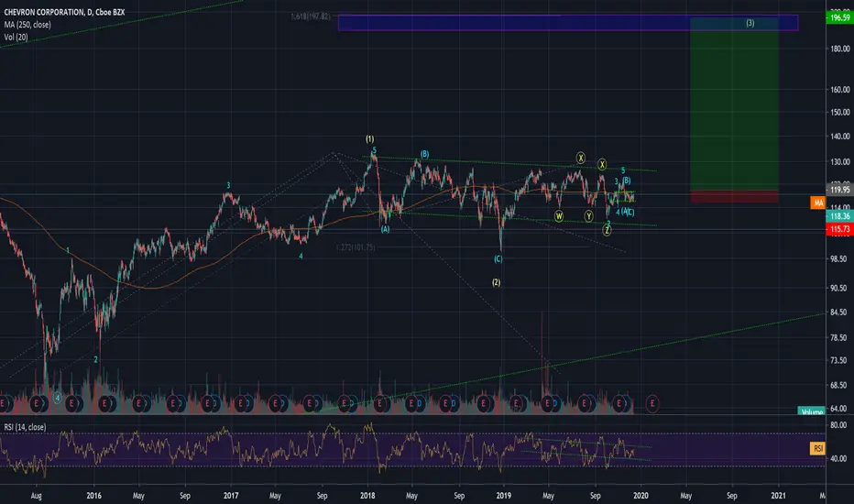Select the (B) wave label near May 2018
This screenshot has width=854, height=504.
[x=425, y=154]
